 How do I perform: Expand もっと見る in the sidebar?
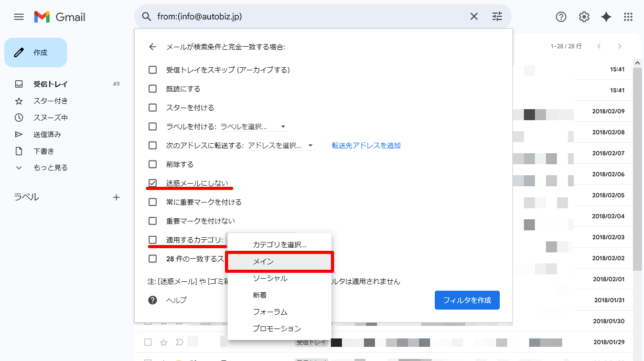point(50,168)
